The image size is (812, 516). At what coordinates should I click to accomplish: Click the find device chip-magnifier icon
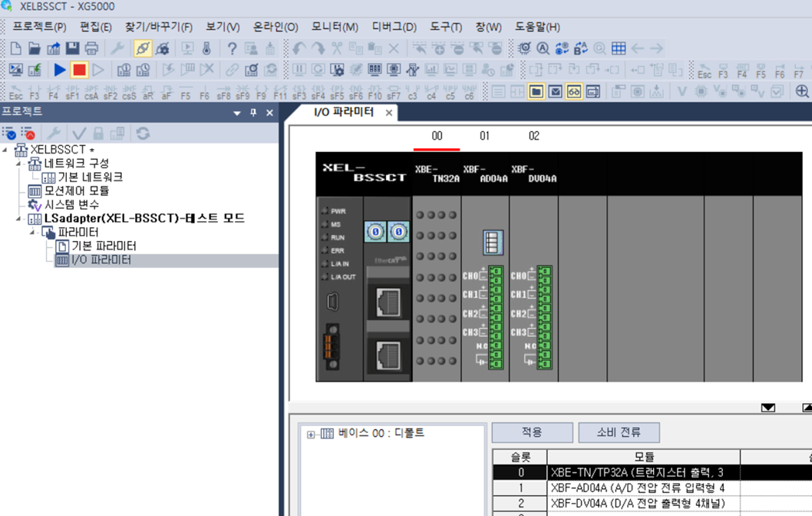[524, 48]
